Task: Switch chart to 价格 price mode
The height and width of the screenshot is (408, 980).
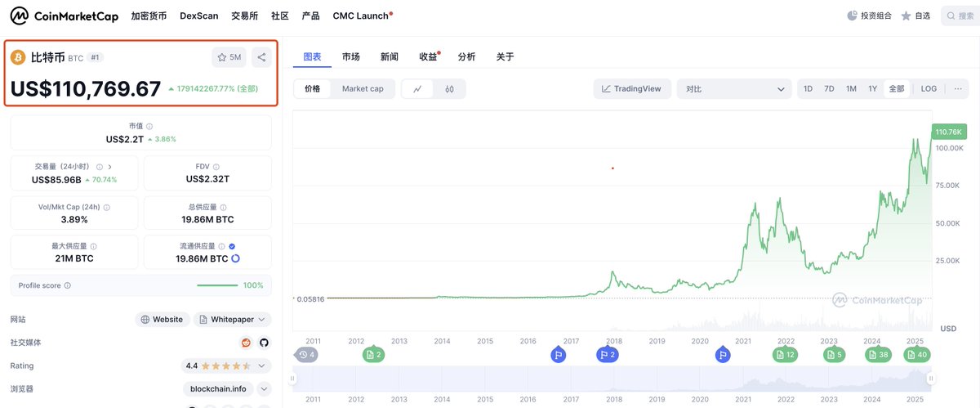Action: pyautogui.click(x=313, y=89)
